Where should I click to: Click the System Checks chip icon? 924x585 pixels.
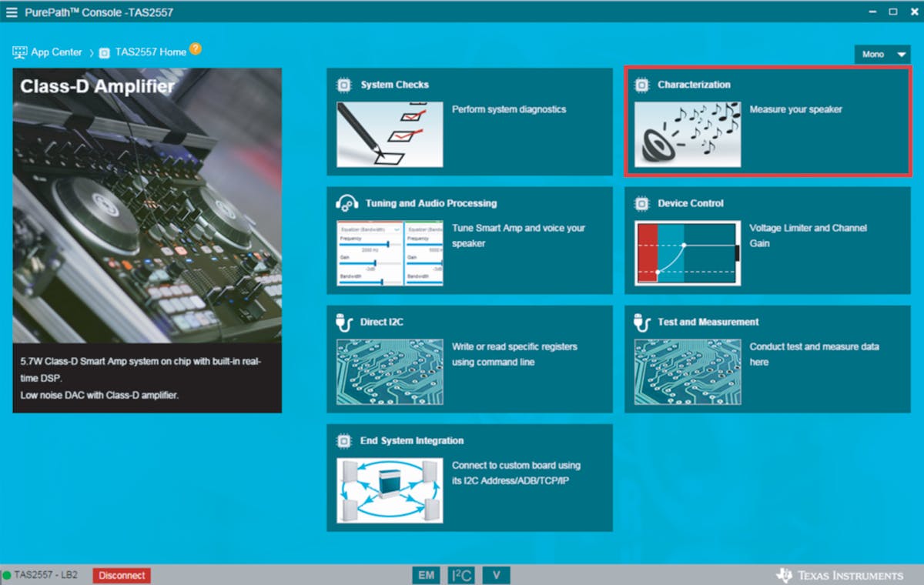(344, 85)
